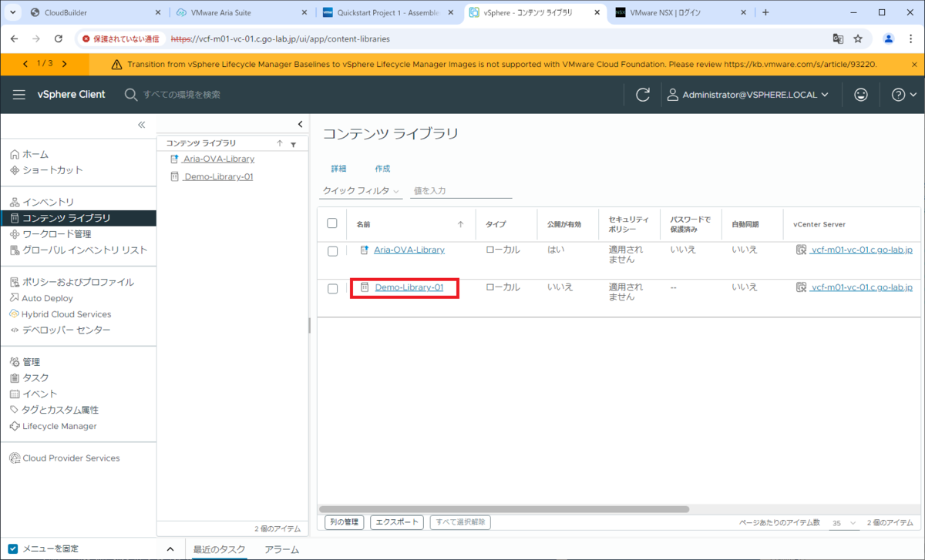Viewport: 925px width, 560px height.
Task: Open the Chrome profile icon
Action: (x=889, y=39)
